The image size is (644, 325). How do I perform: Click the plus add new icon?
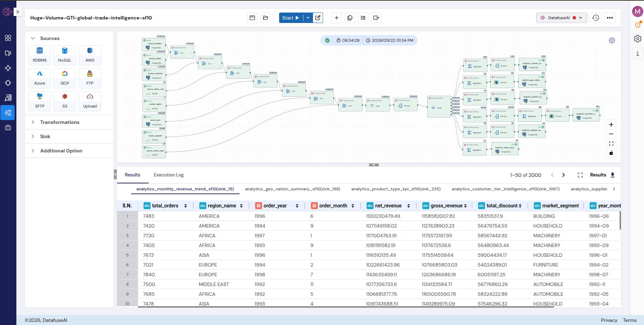tap(337, 18)
